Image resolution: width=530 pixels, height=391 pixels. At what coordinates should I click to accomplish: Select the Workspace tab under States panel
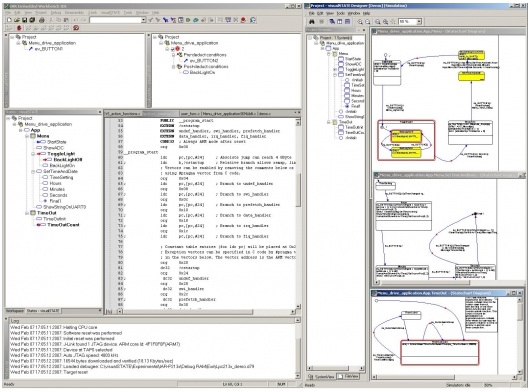(x=15, y=311)
